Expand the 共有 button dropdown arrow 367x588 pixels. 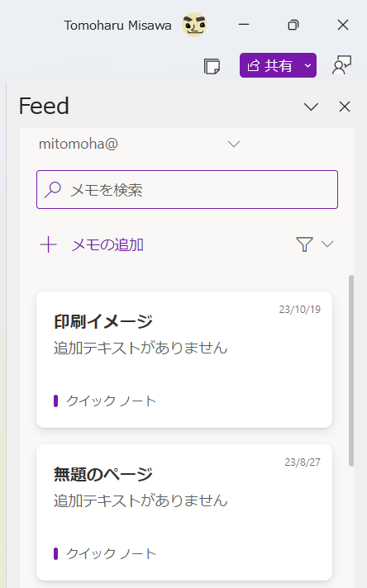(308, 65)
